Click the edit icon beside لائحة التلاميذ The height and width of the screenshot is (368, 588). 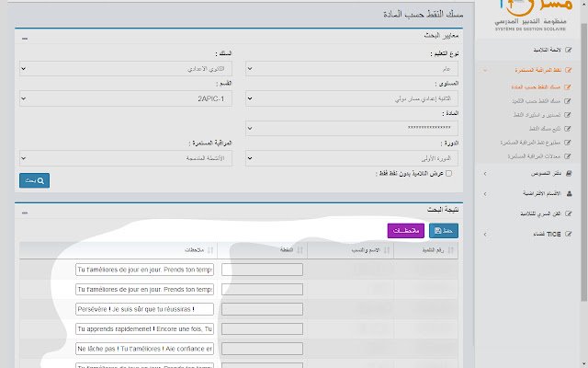tap(568, 50)
